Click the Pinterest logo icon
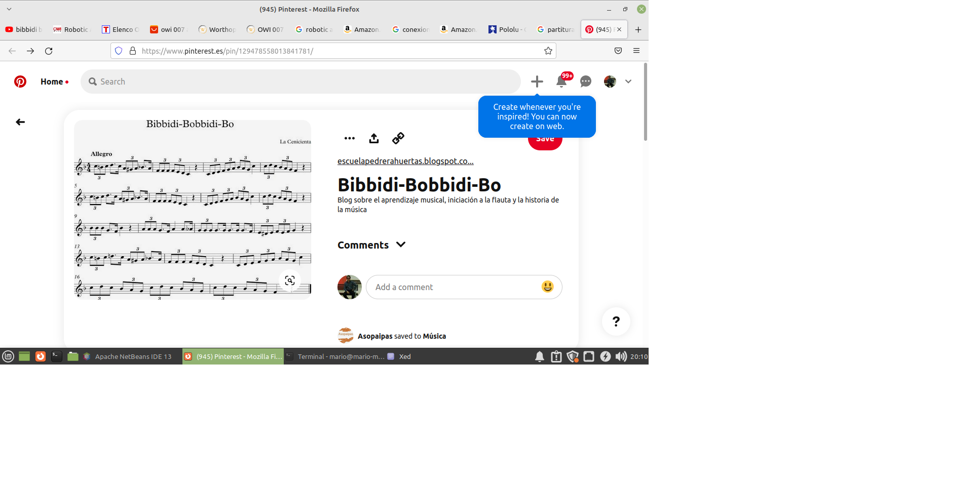 [x=20, y=82]
